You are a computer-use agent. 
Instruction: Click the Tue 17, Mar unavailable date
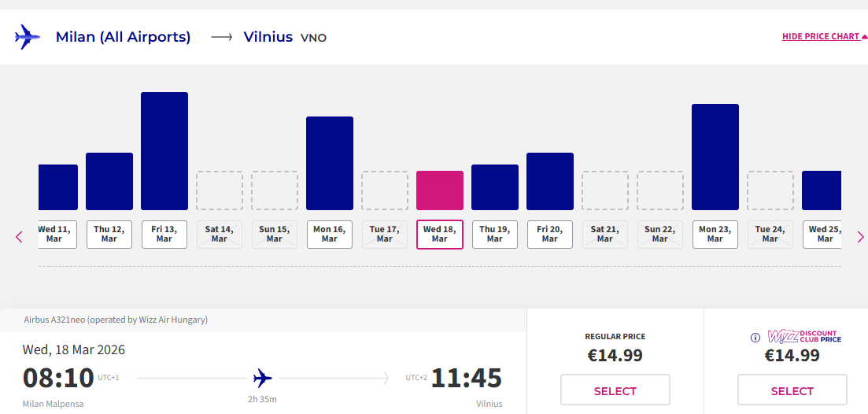click(385, 234)
